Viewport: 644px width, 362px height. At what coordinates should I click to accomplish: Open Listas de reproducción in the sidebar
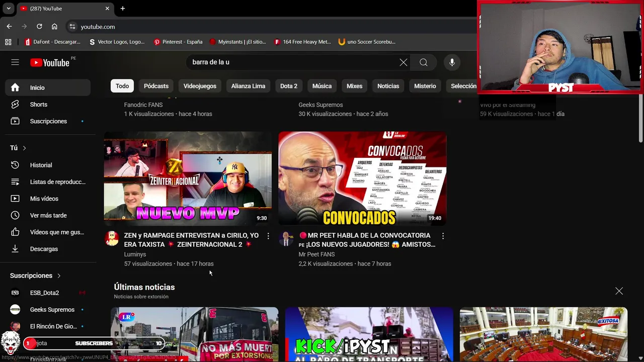tap(48, 182)
